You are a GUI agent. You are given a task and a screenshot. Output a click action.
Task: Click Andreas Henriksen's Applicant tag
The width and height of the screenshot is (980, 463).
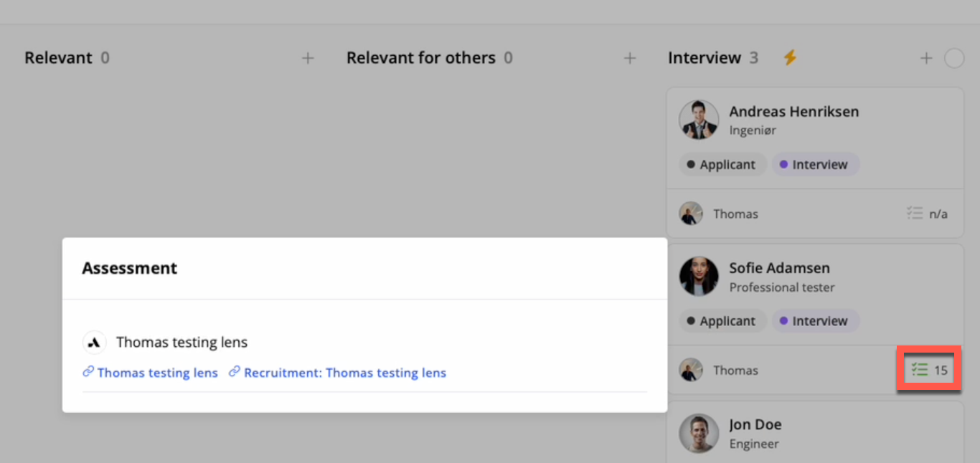[722, 165]
